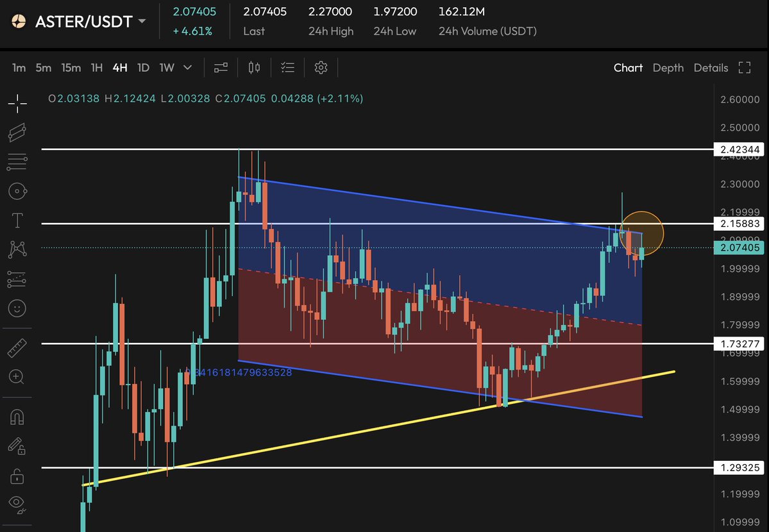Hide all drawings with eye icon
The height and width of the screenshot is (532, 769).
coord(17,504)
